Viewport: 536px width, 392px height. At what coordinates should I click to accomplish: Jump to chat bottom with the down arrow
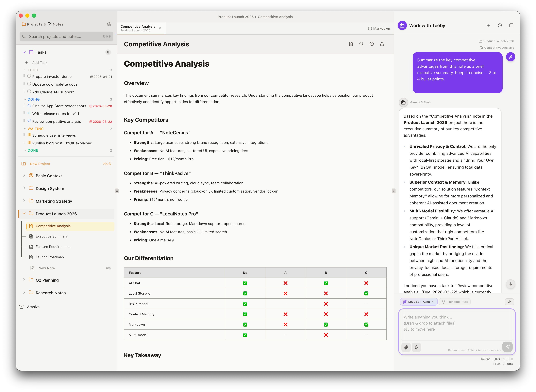pyautogui.click(x=511, y=284)
